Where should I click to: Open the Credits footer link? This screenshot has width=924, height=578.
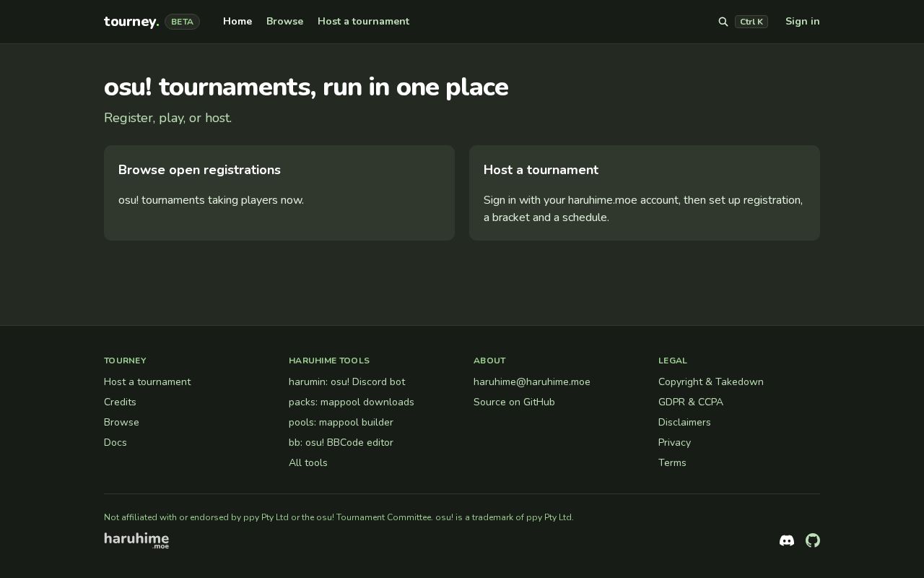tap(120, 402)
